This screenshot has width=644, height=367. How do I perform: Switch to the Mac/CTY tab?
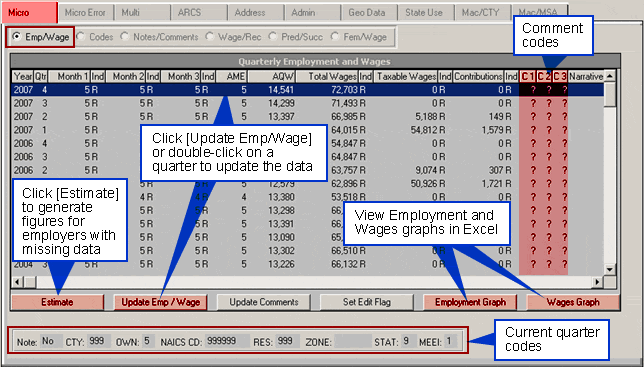coord(483,12)
